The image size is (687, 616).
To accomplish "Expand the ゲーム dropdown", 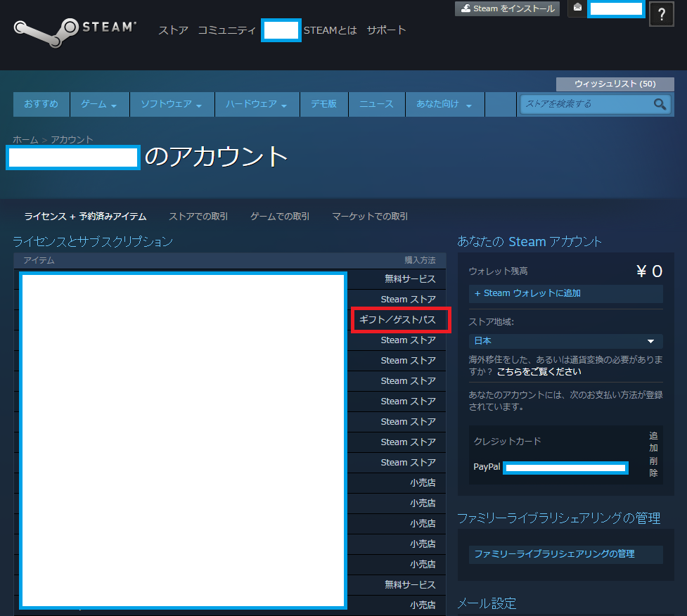I will tap(99, 104).
